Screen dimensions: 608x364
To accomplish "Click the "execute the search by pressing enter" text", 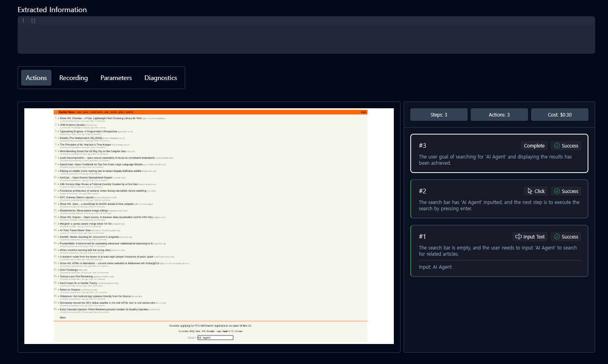I will 499,206.
